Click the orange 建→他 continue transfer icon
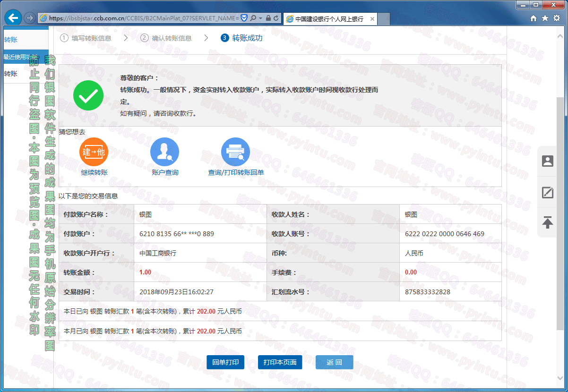568x392 pixels. point(94,152)
